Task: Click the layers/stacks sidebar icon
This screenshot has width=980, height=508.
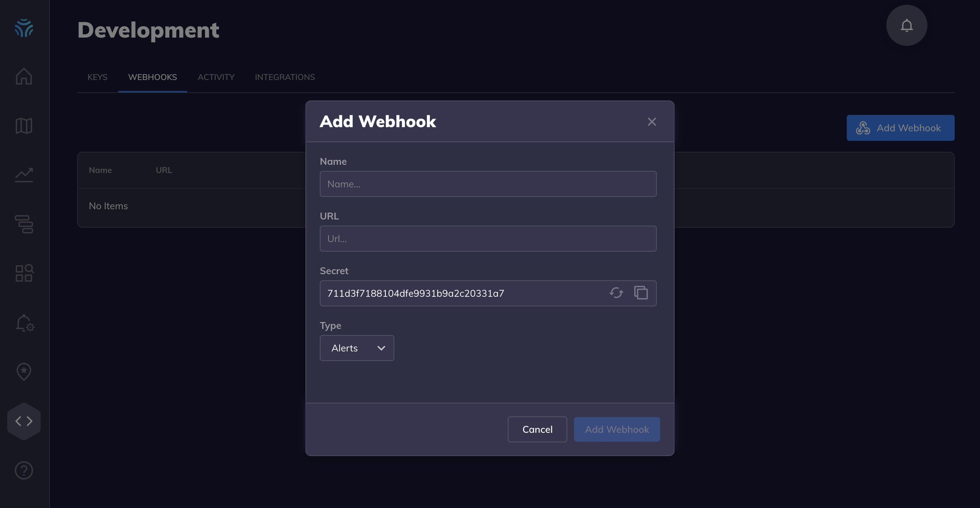Action: click(24, 224)
